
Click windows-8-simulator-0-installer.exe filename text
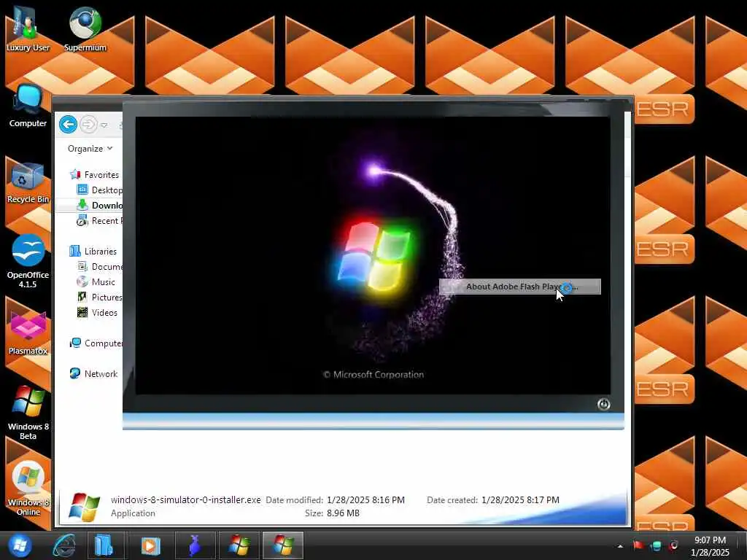(x=186, y=500)
